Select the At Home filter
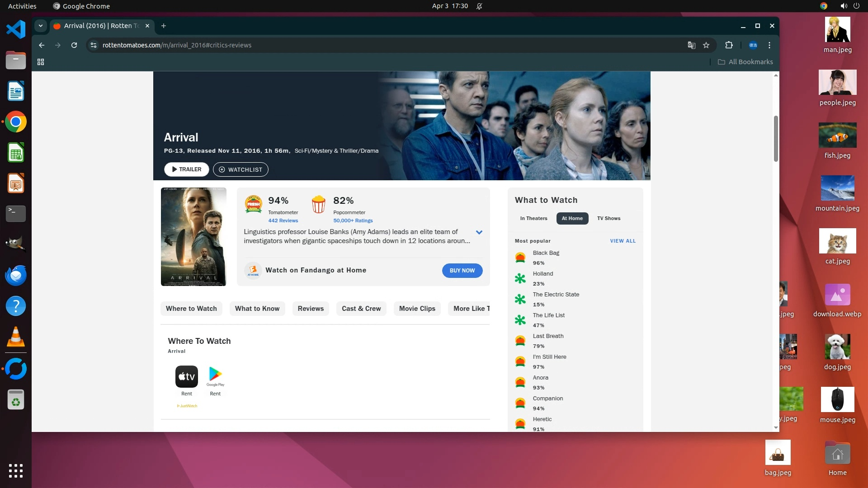 (572, 218)
